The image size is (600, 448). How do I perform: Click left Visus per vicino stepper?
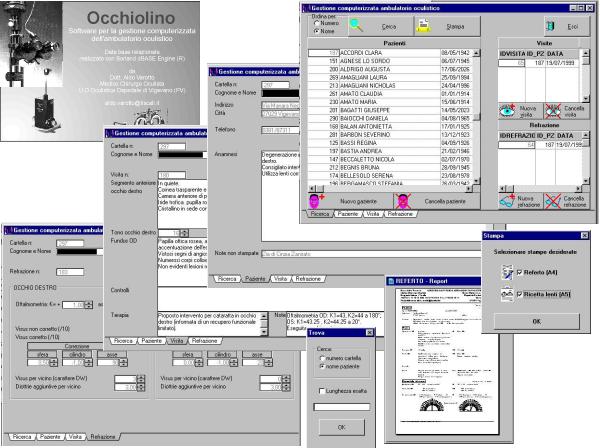[x=140, y=379]
